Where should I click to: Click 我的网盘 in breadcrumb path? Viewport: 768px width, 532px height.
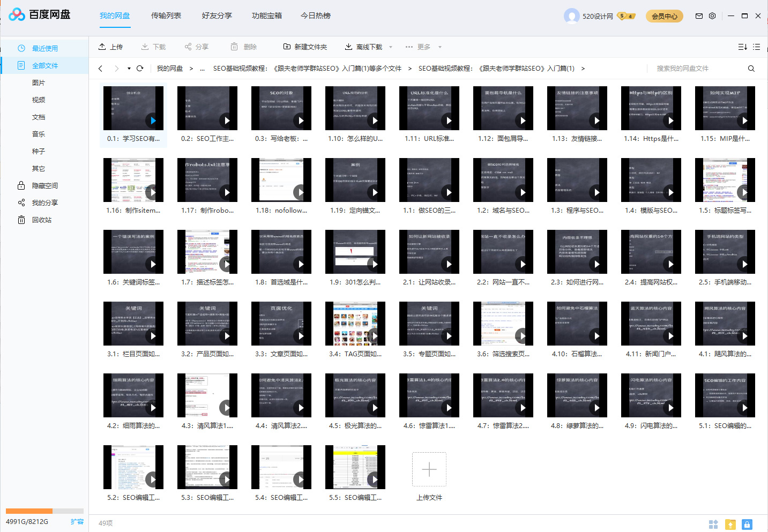[170, 69]
